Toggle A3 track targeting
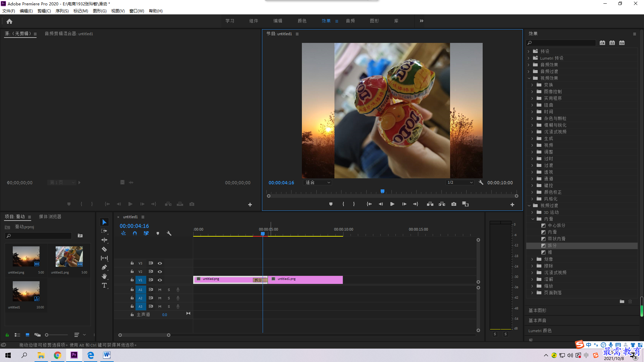 (x=141, y=306)
